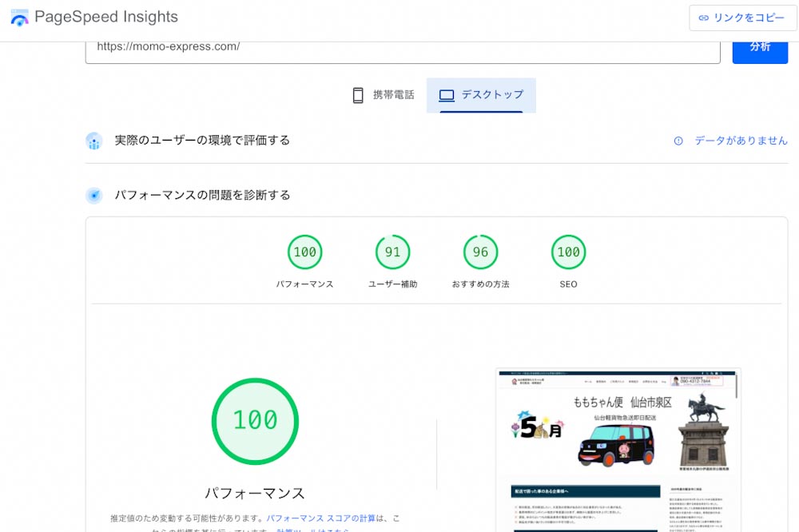The height and width of the screenshot is (532, 799).
Task: Click the website screenshot thumbnail
Action: coord(618,450)
